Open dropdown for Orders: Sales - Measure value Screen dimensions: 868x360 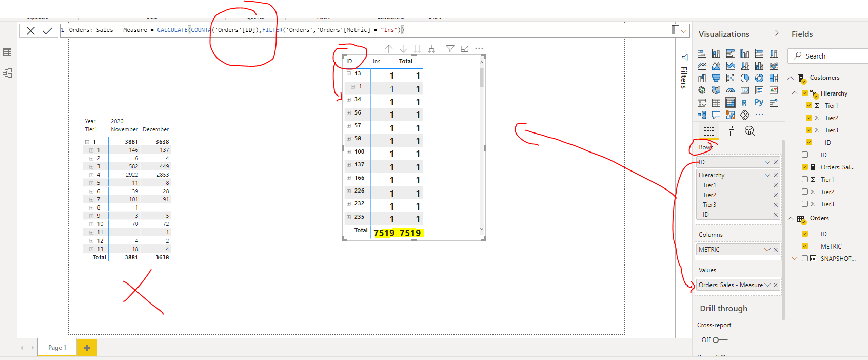[767, 285]
